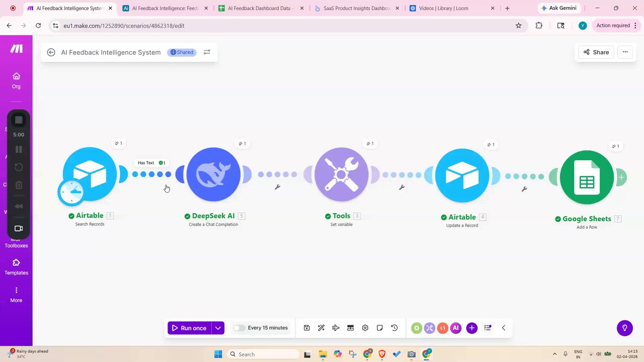644x362 pixels.
Task: Open the checklist icon in bottom toolbar
Action: pyautogui.click(x=488, y=328)
